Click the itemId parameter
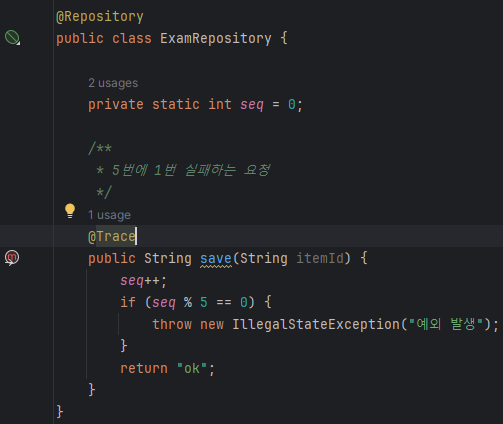This screenshot has width=503, height=424. click(x=320, y=258)
